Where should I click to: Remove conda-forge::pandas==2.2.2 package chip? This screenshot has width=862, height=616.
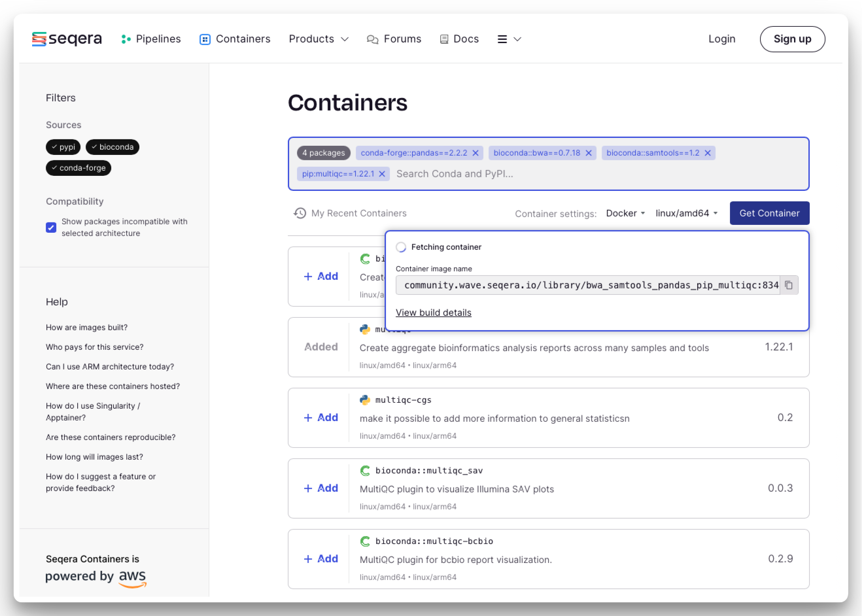[475, 153]
